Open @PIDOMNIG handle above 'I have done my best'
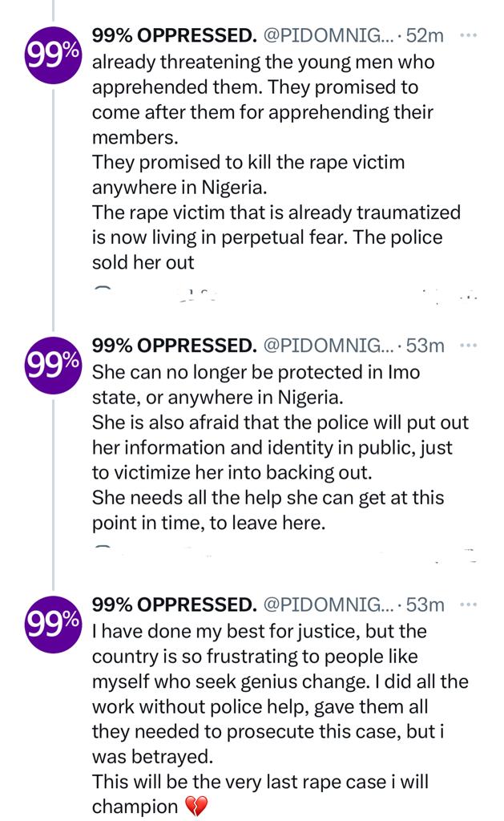This screenshot has height=821, width=504. [x=328, y=605]
